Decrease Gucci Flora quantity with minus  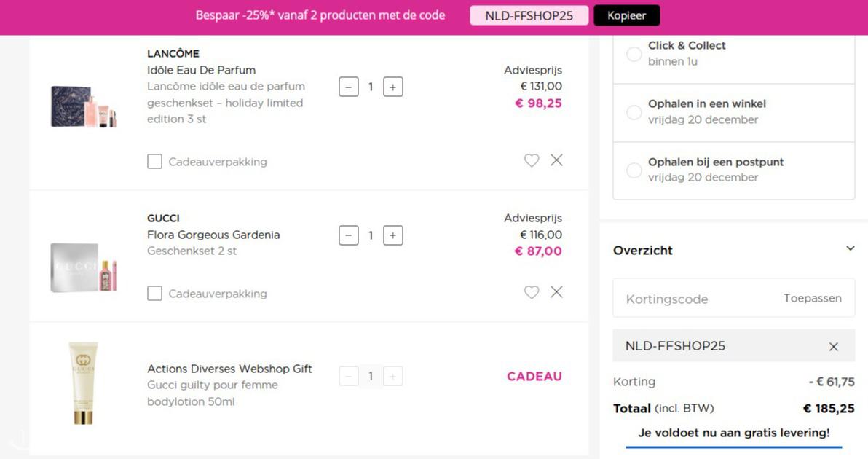tap(349, 235)
